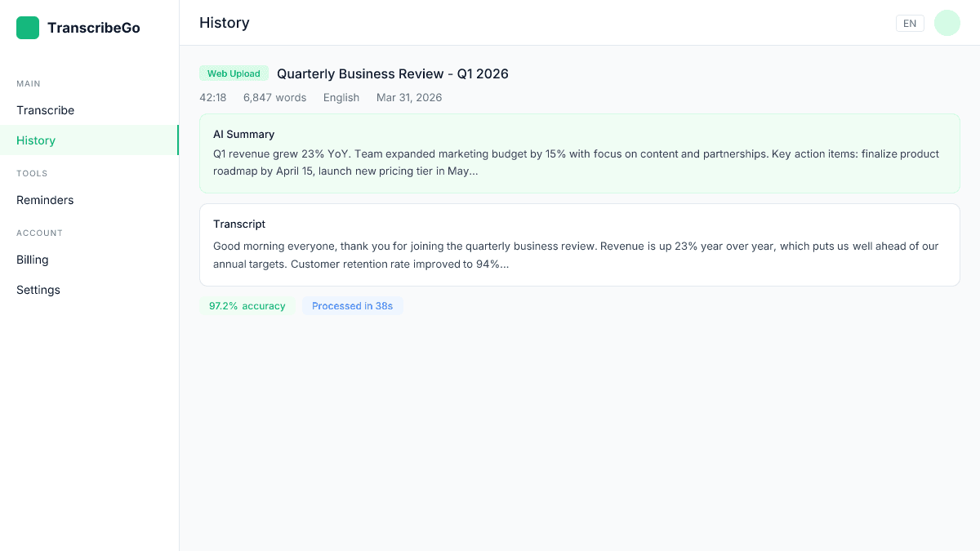Viewport: 980px width, 551px height.
Task: Click the 97.2% accuracy badge
Action: 247,305
